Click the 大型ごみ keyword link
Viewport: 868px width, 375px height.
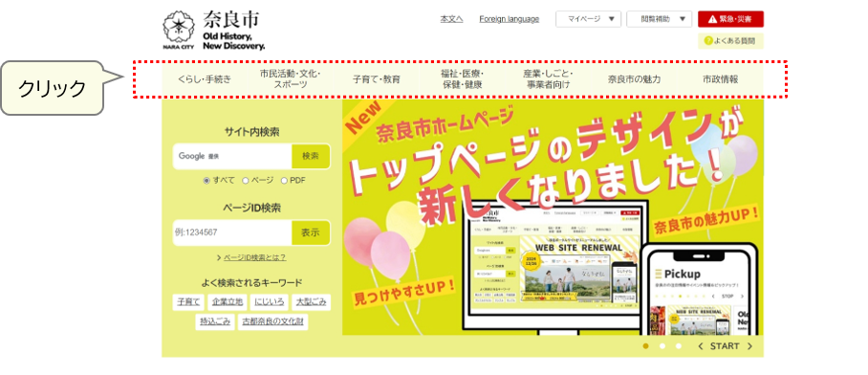[x=311, y=302]
